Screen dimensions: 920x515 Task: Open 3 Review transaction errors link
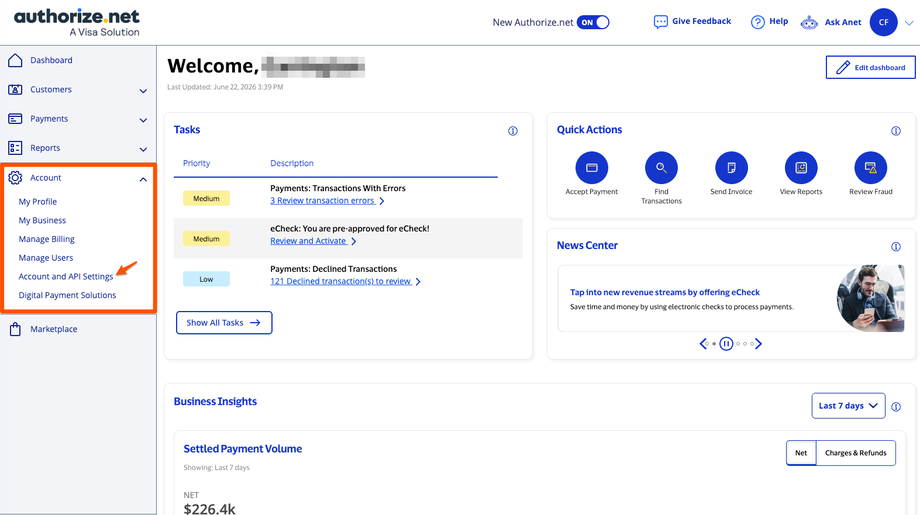[323, 201]
